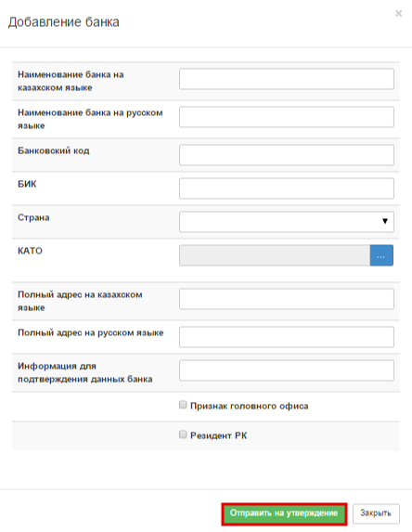Click the Банковский код input field
This screenshot has width=412, height=532.
(x=287, y=155)
